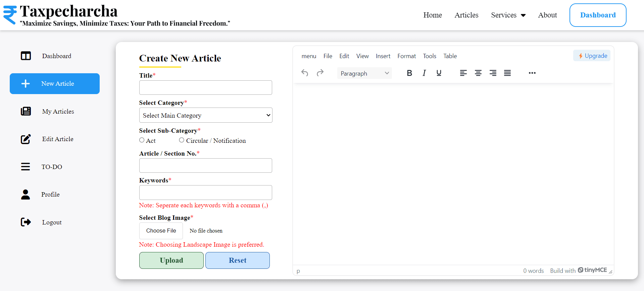Screen dimensions: 644x291
Task: Click inside the editor content area
Action: pos(453,174)
